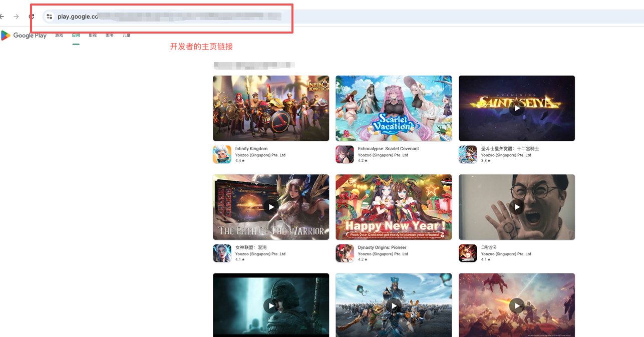Select the 应用 tab
The image size is (644, 337).
(76, 36)
